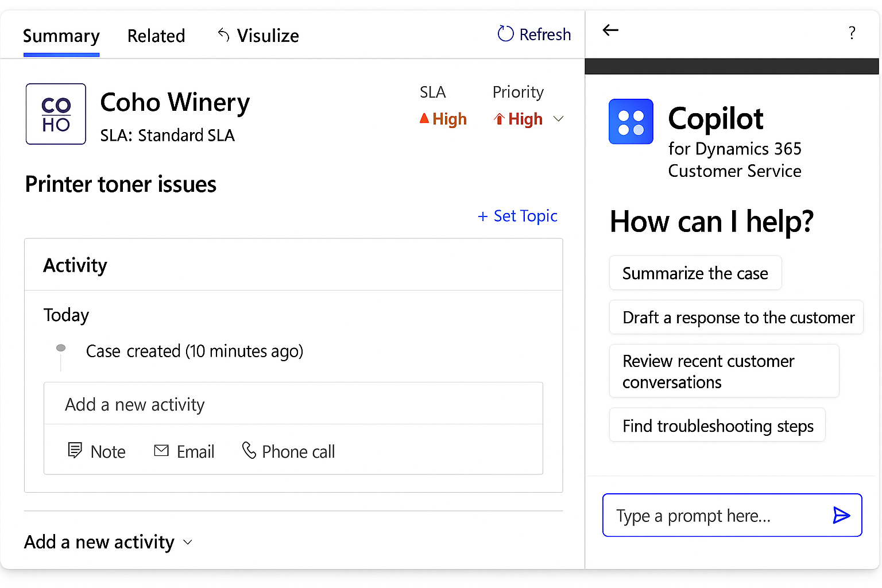Start an Email activity
Viewport: 882px width, 588px height.
pos(184,451)
